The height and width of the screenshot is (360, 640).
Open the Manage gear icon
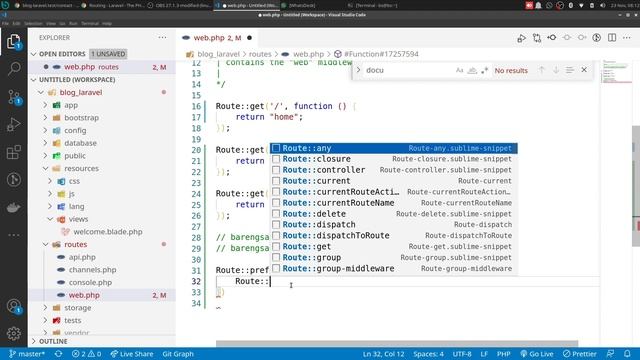click(x=13, y=333)
